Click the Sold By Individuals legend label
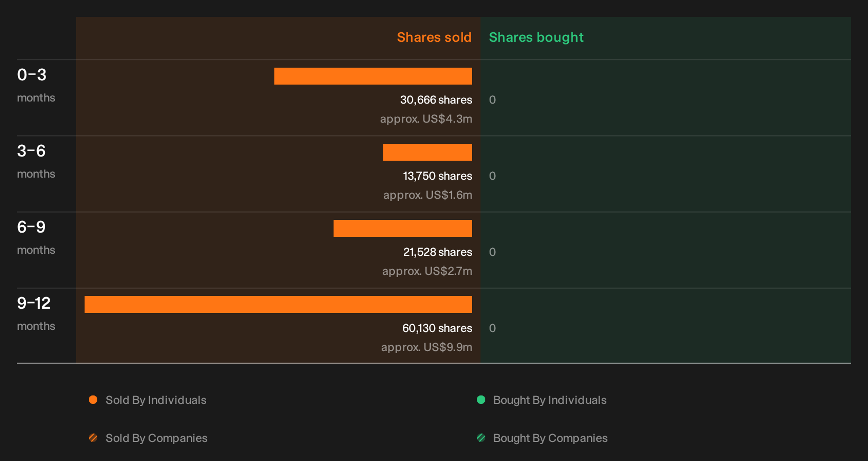This screenshot has height=461, width=868. [156, 400]
